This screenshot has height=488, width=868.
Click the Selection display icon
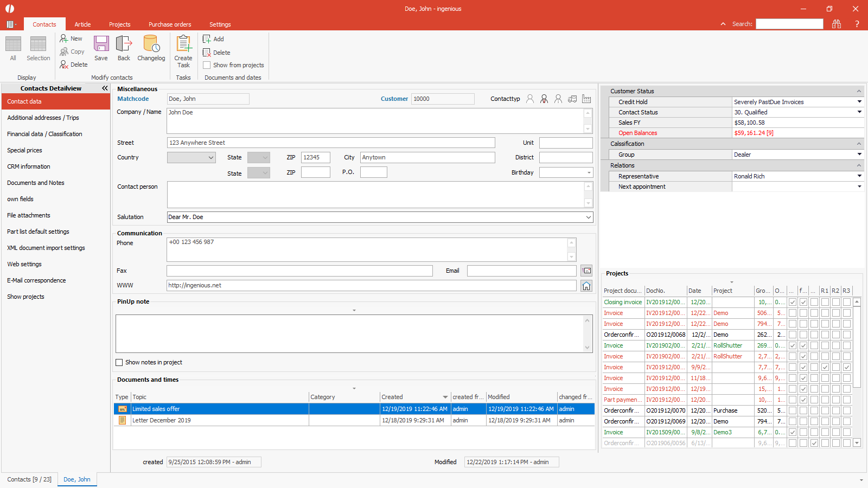[x=38, y=48]
